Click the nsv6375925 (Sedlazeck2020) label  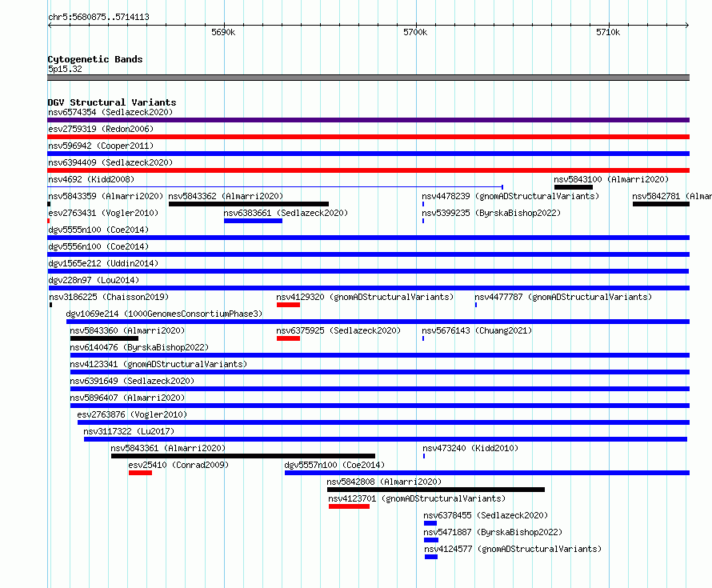pyautogui.click(x=338, y=330)
